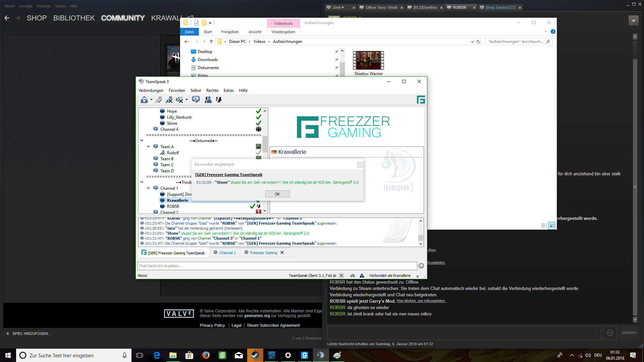The image size is (644, 362).
Task: Toggle mute microphone in TeamSpeak toolbar
Action: coord(169,100)
